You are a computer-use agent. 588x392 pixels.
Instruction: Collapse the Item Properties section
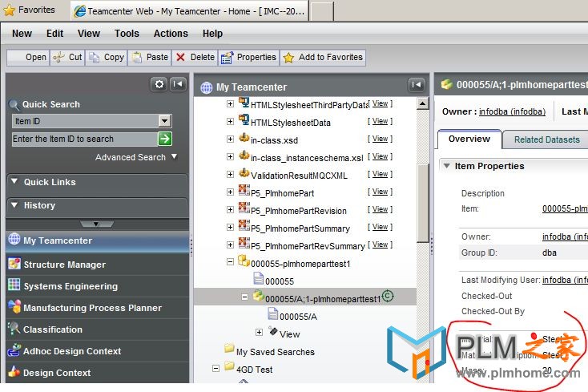tap(447, 166)
